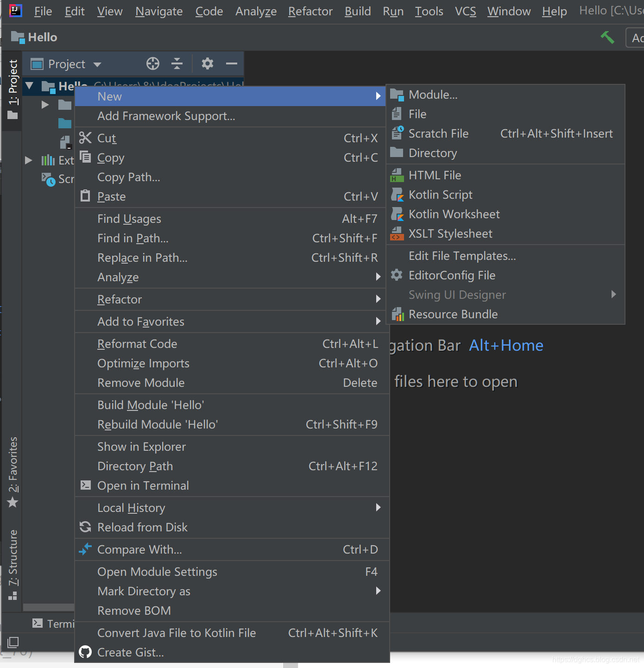Click the GitHub icon next to Create Gist
The height and width of the screenshot is (668, 644).
coord(85,652)
